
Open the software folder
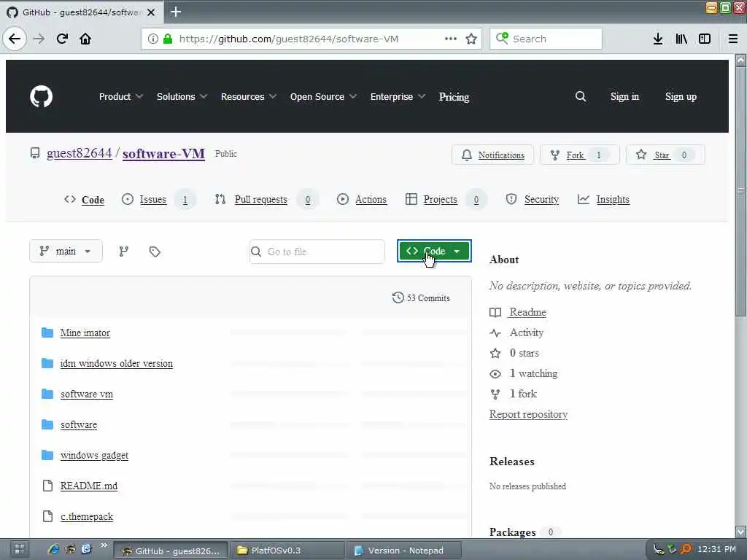point(79,425)
